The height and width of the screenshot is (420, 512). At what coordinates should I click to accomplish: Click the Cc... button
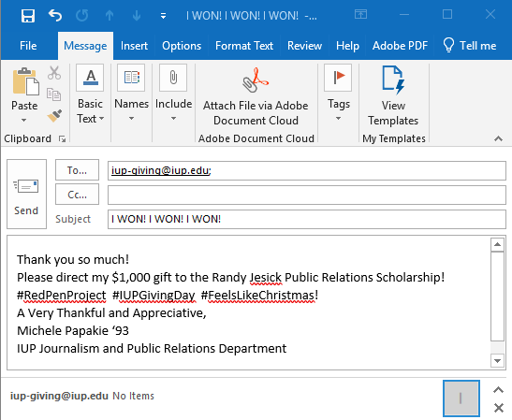point(77,195)
